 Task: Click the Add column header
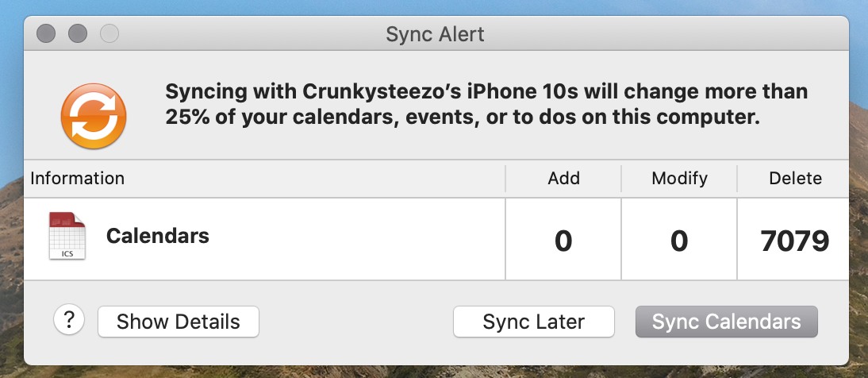click(563, 179)
